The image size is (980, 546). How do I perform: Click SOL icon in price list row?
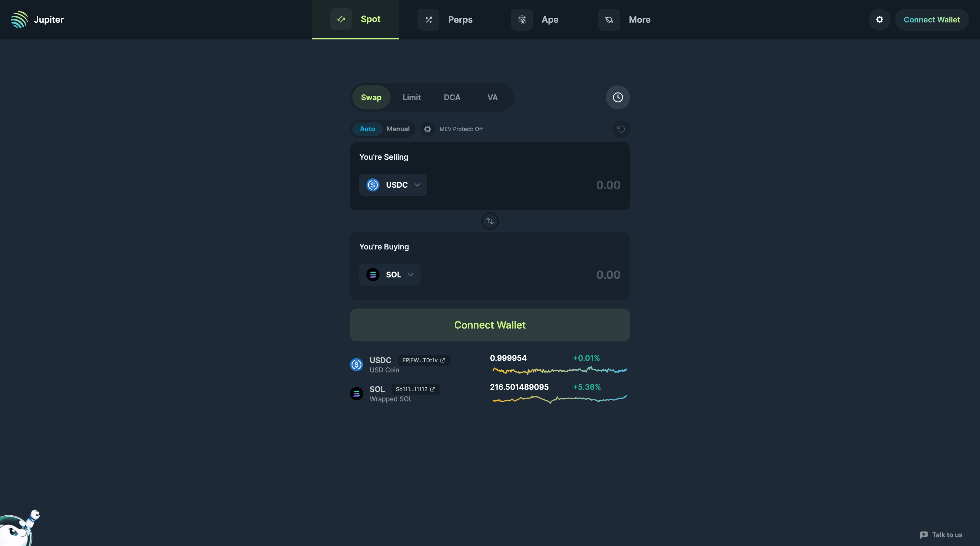(357, 393)
